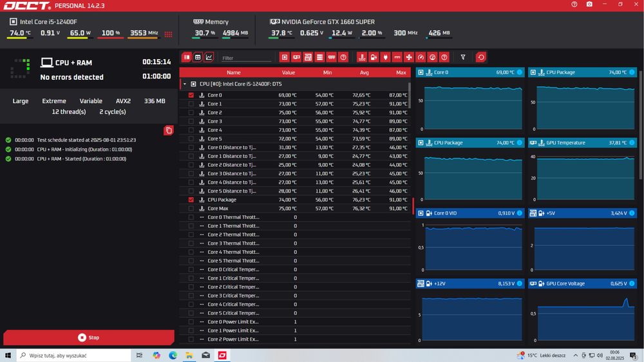The height and width of the screenshot is (362, 644).
Task: Click info icon on +12V graph
Action: pyautogui.click(x=520, y=283)
